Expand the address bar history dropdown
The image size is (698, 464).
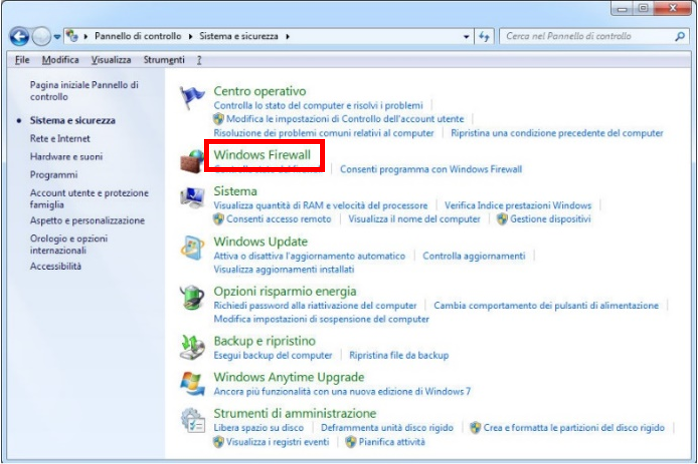tap(466, 37)
